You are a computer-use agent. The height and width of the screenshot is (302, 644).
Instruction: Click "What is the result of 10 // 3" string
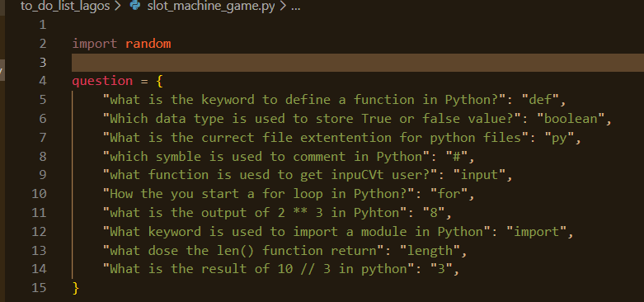[258, 269]
